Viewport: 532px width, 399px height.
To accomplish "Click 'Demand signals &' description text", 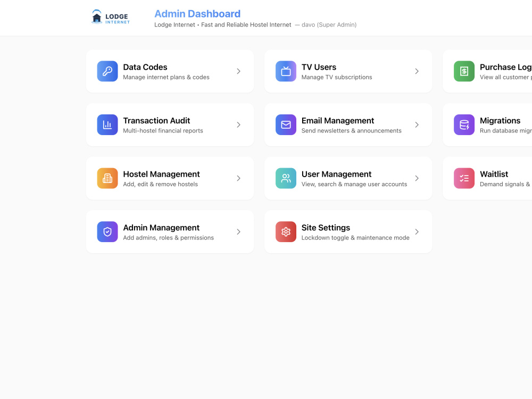I will pos(505,184).
